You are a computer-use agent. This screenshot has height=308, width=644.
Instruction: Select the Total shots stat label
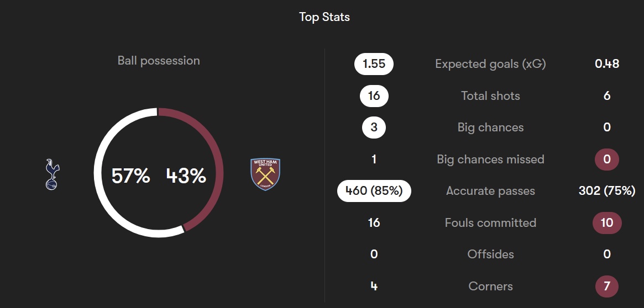[490, 96]
